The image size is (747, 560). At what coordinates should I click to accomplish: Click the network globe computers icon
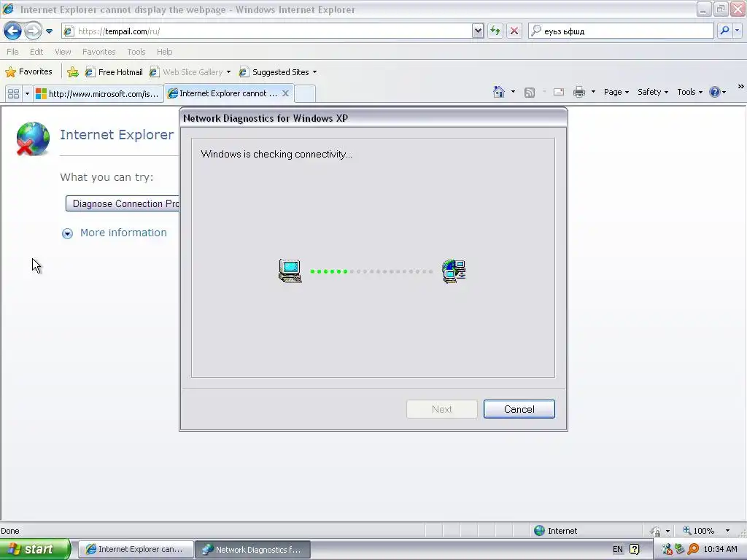click(x=454, y=271)
